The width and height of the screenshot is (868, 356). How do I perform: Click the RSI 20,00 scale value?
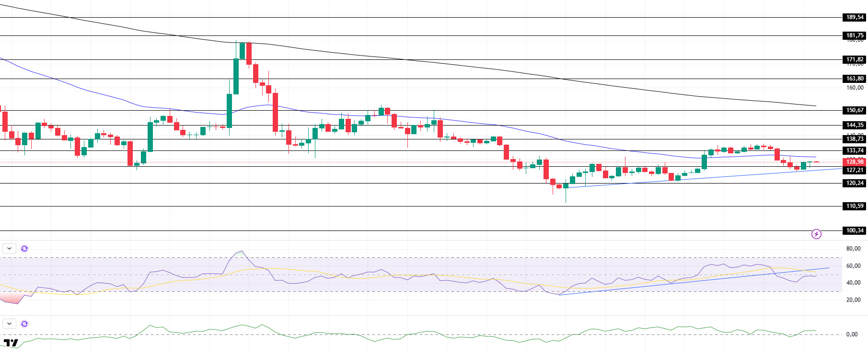coord(853,300)
